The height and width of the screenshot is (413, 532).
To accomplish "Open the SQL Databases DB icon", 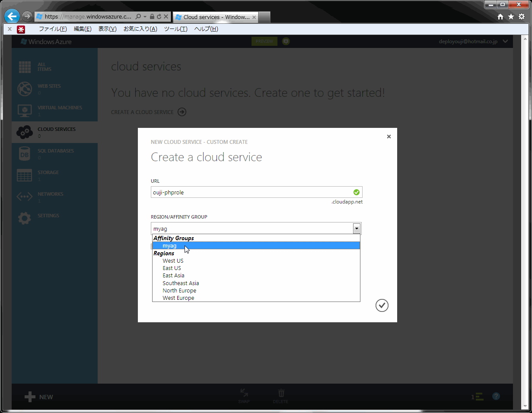I will pyautogui.click(x=24, y=154).
